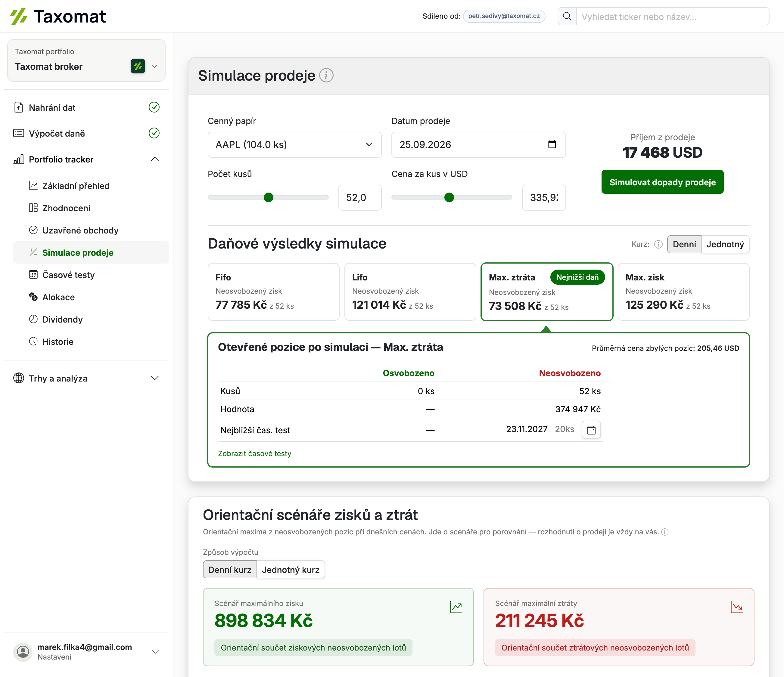Click Simulovat dopady prodeje button
Screen dimensions: 784x677
click(x=662, y=182)
